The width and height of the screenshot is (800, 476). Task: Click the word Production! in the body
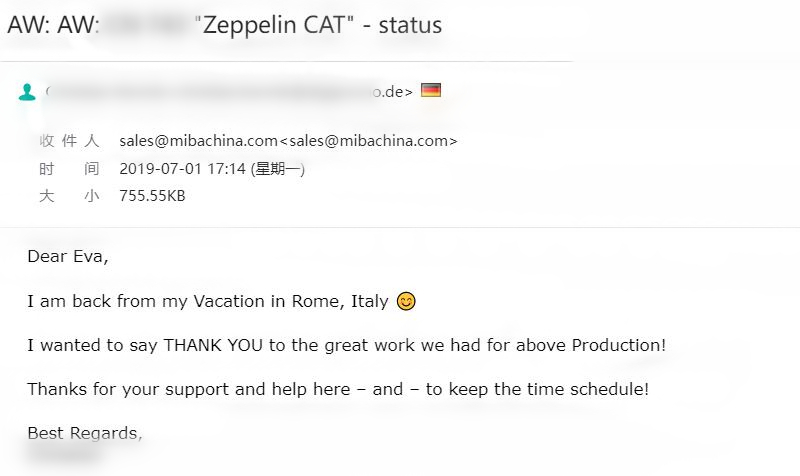[x=618, y=345]
